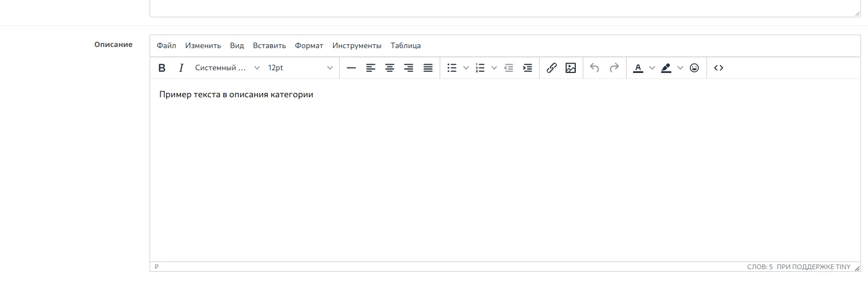
Task: Open the font family dropdown
Action: click(x=227, y=68)
